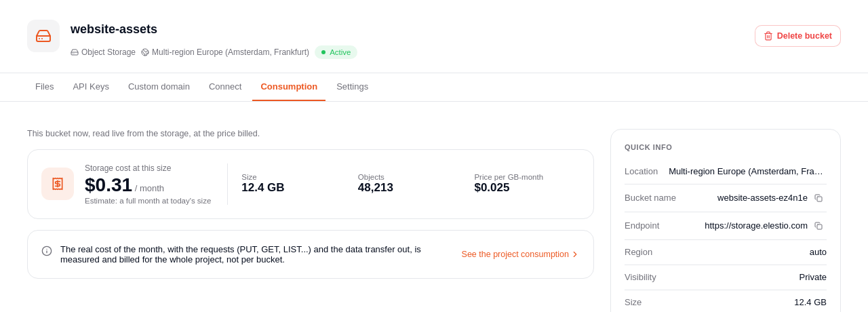Click the Location value in Quick Info

click(747, 172)
